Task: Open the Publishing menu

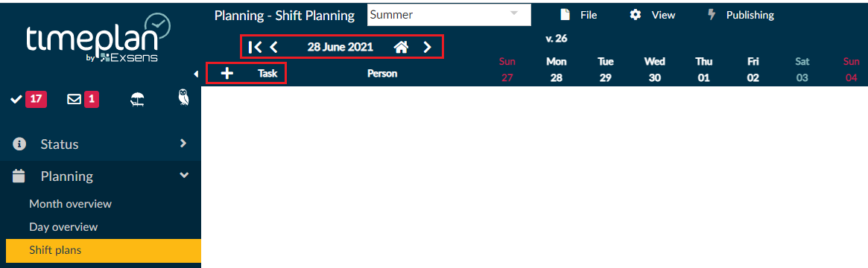Action: pyautogui.click(x=741, y=15)
